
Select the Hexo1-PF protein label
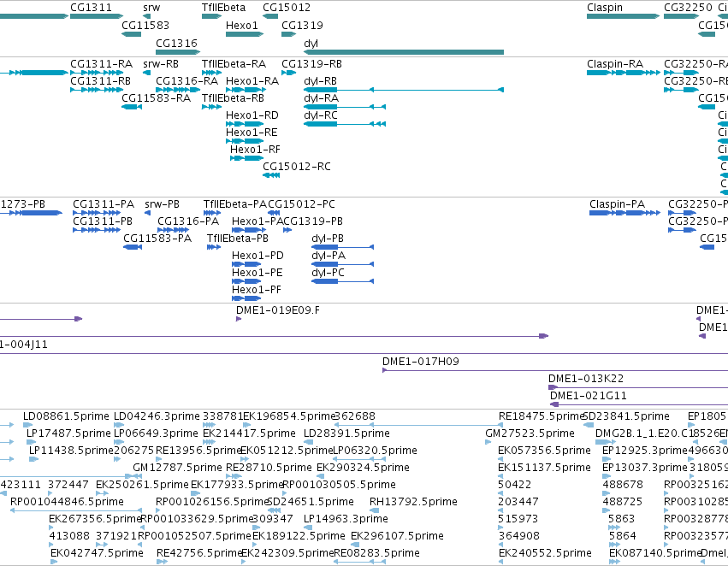(x=257, y=290)
